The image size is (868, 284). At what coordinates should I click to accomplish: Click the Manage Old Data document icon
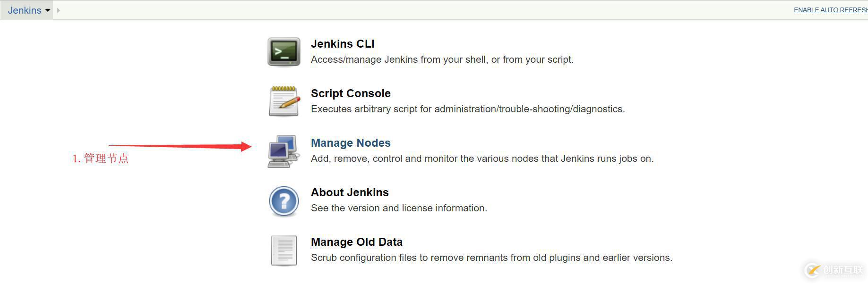(x=284, y=251)
